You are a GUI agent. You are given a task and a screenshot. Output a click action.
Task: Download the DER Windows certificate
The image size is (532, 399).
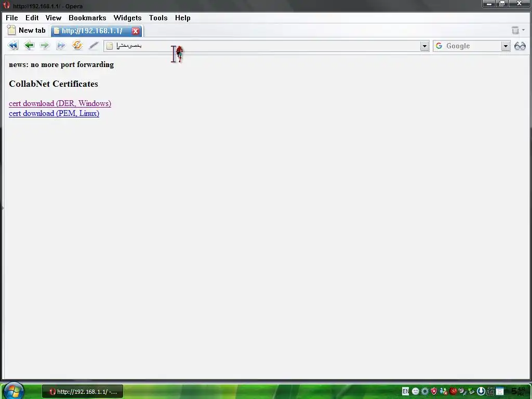(x=60, y=103)
